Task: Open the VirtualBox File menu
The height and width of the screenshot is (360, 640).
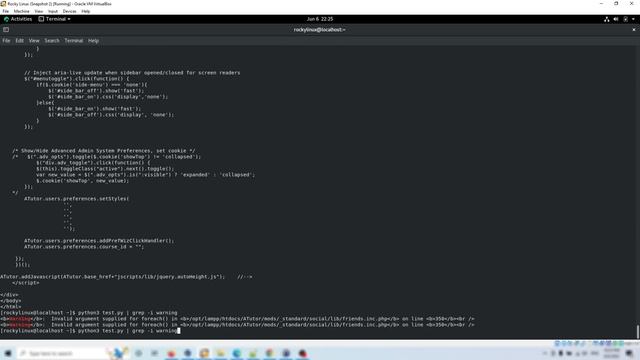Action: [6, 11]
